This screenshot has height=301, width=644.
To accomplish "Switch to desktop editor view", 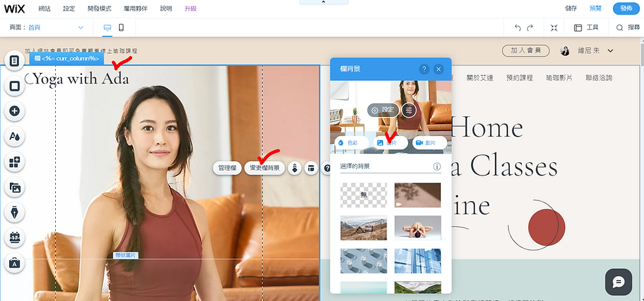I will (x=108, y=28).
